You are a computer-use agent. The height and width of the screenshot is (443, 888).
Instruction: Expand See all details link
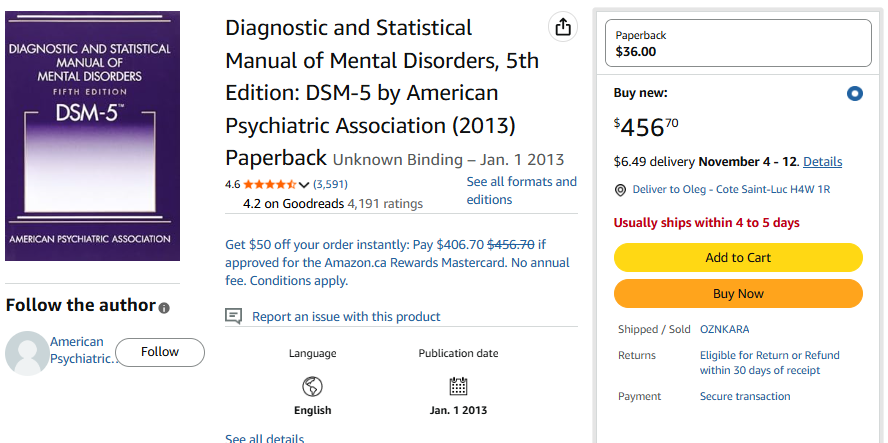[x=264, y=438]
